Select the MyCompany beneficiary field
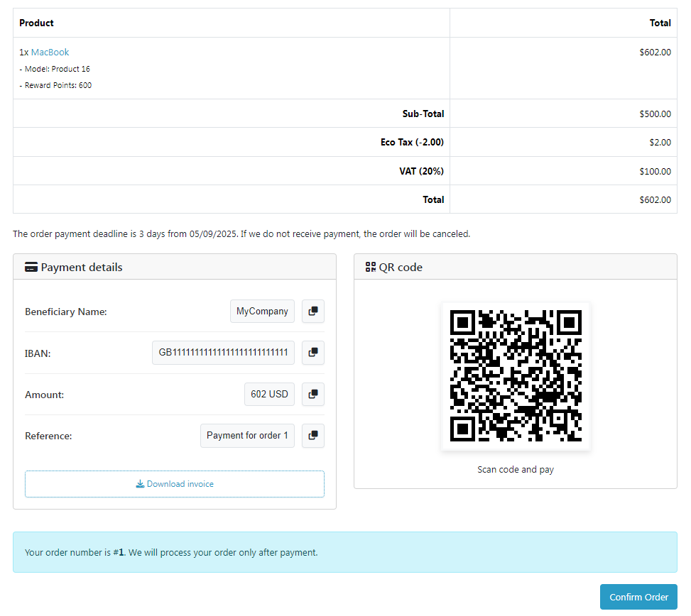691x616 pixels. (262, 312)
